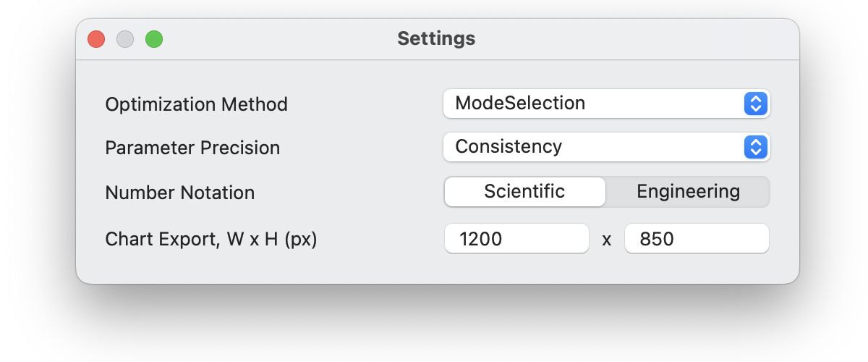Switch number notation to Engineering

(688, 192)
